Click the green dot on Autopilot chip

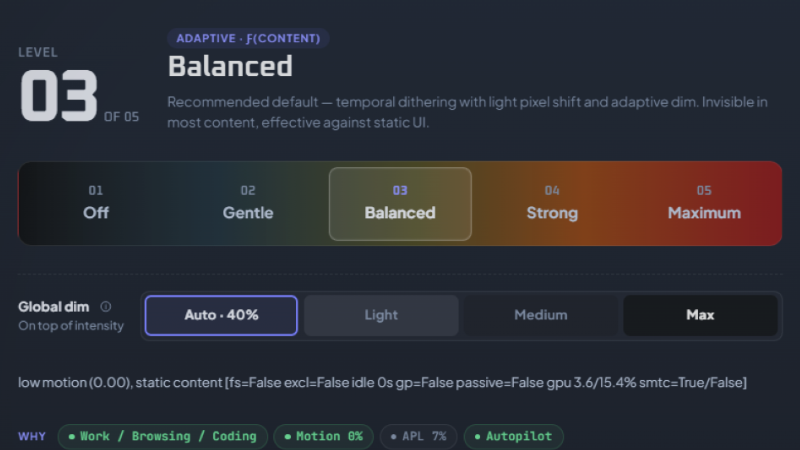(x=477, y=437)
